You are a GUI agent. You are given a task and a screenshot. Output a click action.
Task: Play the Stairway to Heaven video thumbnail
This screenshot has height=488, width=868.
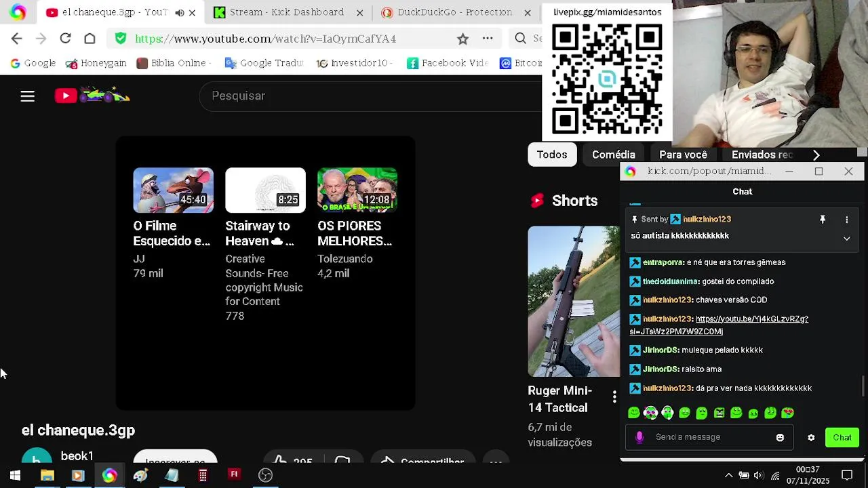pos(265,190)
